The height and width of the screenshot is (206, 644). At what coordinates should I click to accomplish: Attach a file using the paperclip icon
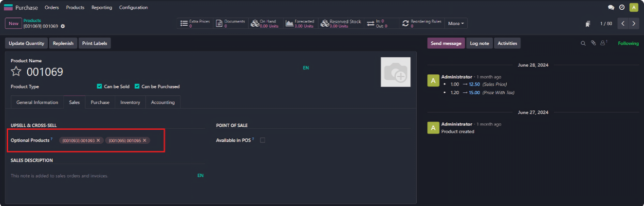point(593,43)
